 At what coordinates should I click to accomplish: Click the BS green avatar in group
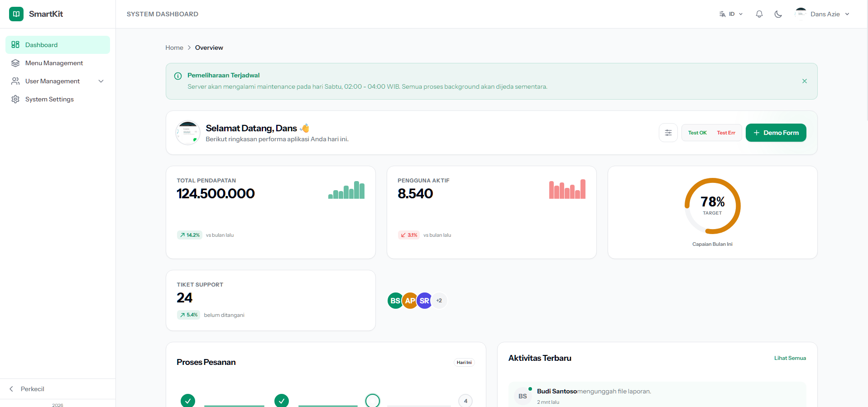395,301
